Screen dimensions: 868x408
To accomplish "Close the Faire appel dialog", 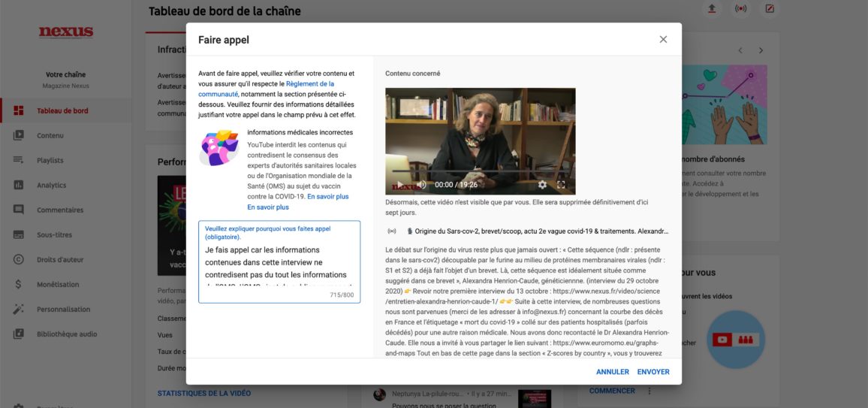I will click(x=663, y=39).
